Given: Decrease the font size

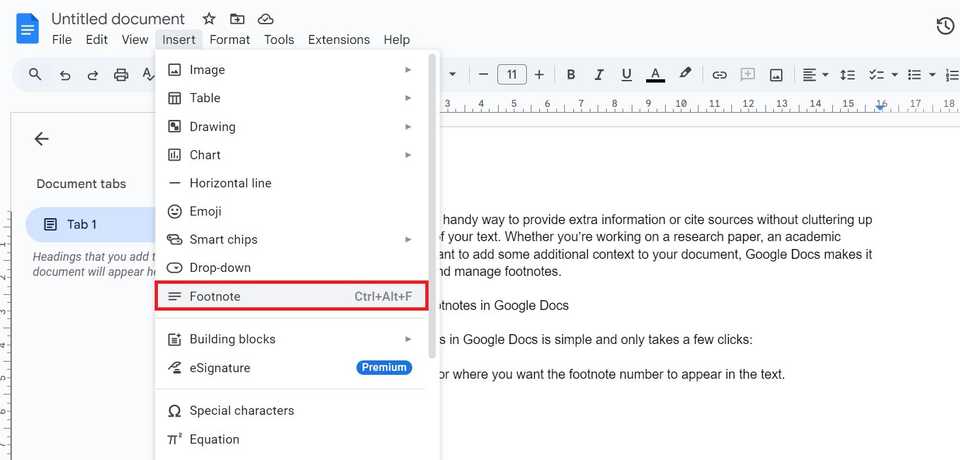Looking at the screenshot, I should [x=483, y=75].
